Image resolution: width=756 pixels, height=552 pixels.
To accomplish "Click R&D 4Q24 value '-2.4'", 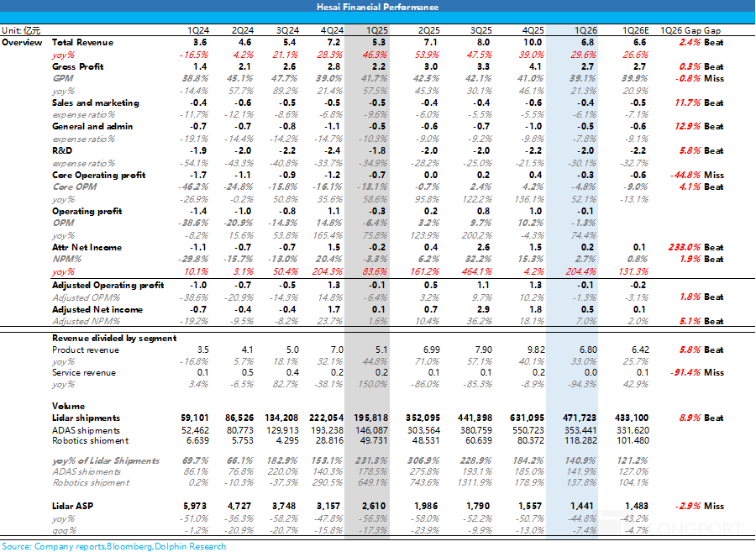I will click(x=332, y=150).
